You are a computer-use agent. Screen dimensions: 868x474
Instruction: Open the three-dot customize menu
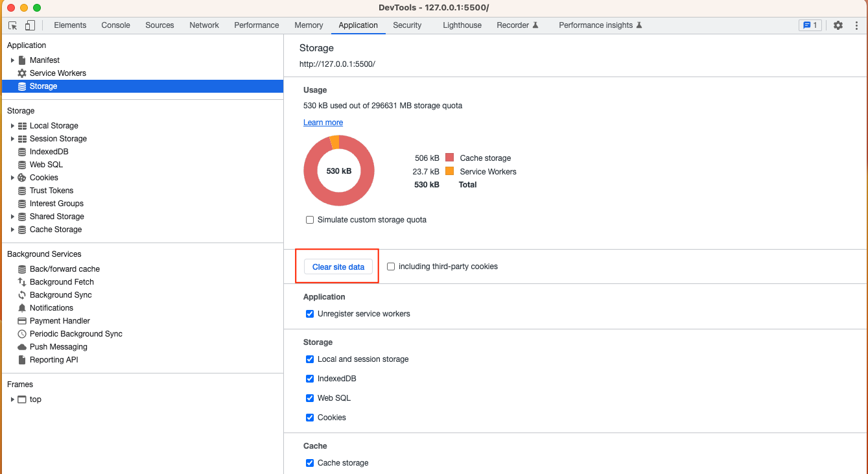click(856, 25)
